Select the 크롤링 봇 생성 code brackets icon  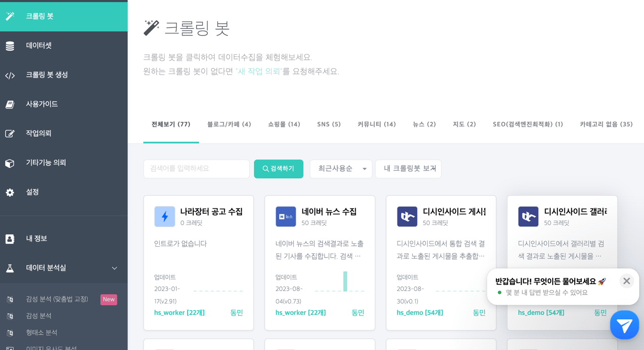pyautogui.click(x=10, y=75)
